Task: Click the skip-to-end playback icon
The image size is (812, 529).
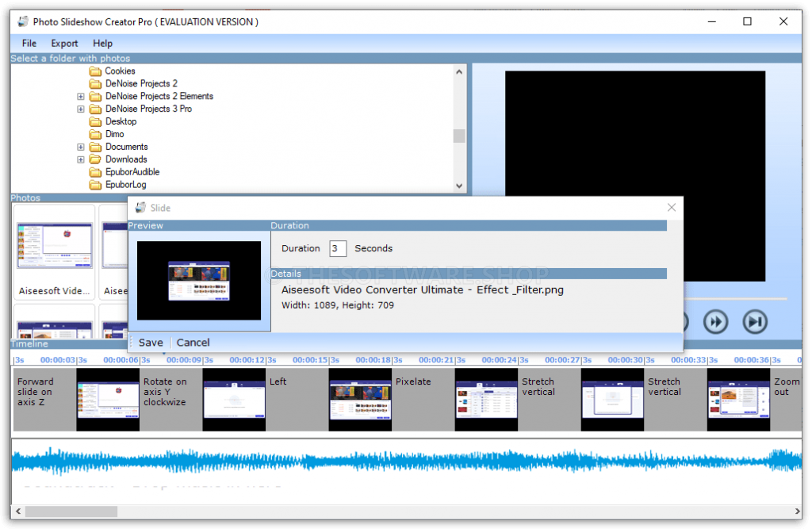Action: pyautogui.click(x=754, y=321)
